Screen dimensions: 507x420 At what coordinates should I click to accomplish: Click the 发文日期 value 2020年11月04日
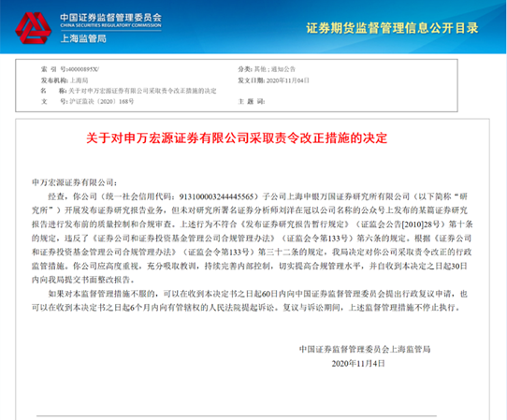tap(288, 80)
